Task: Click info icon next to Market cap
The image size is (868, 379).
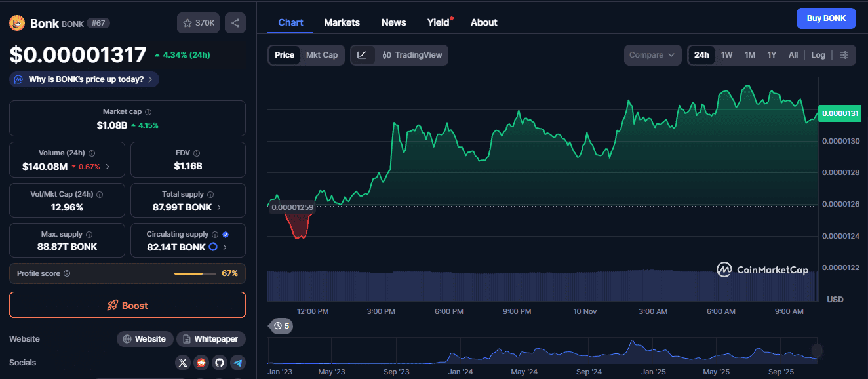Action: point(148,112)
